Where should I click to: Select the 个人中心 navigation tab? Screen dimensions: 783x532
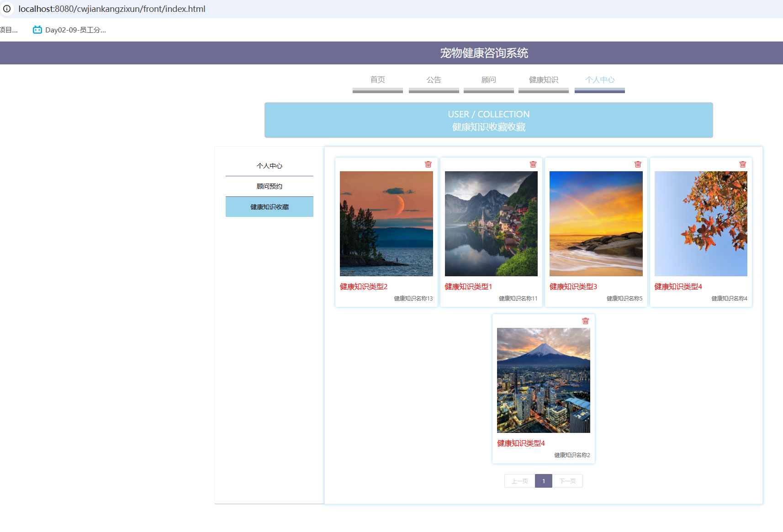coord(600,80)
